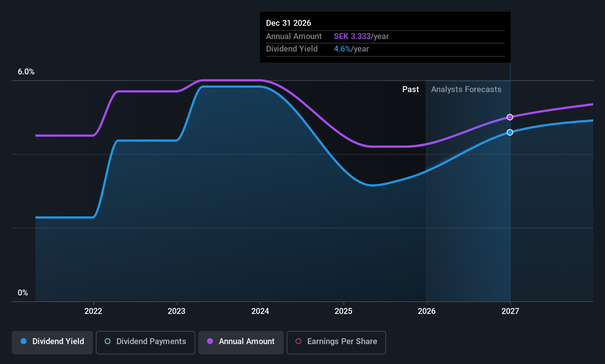Click the tooltip Dividend Yield row label
This screenshot has width=605, height=364.
(292, 49)
